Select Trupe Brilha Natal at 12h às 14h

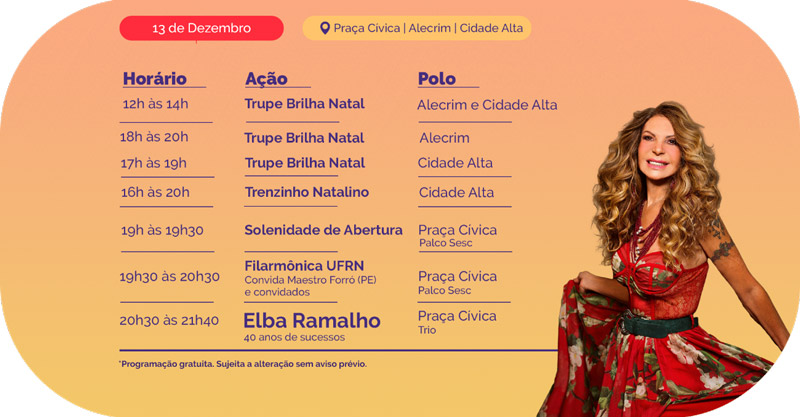click(x=305, y=104)
